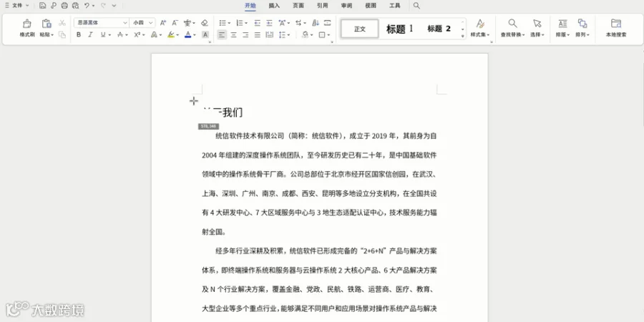The width and height of the screenshot is (644, 322).
Task: Click the document heading ending in 我们
Action: tap(223, 112)
